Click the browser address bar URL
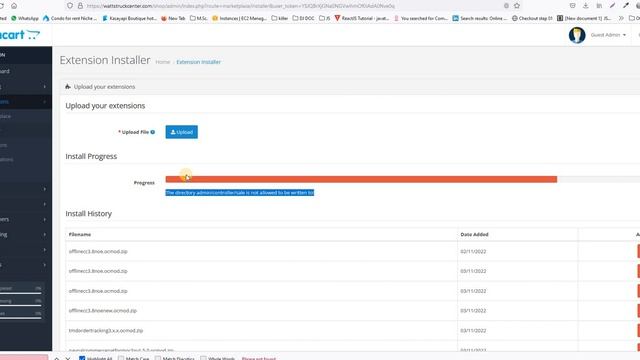Image resolution: width=640 pixels, height=360 pixels. (x=241, y=6)
